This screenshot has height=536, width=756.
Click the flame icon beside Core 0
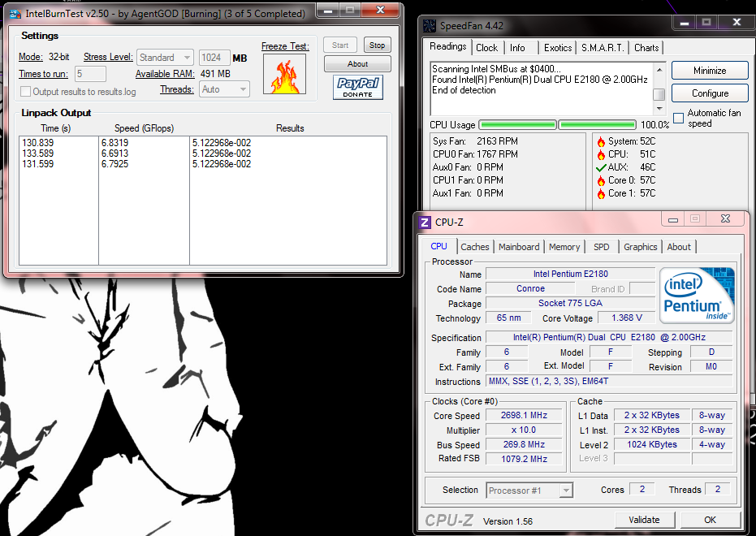pyautogui.click(x=601, y=181)
